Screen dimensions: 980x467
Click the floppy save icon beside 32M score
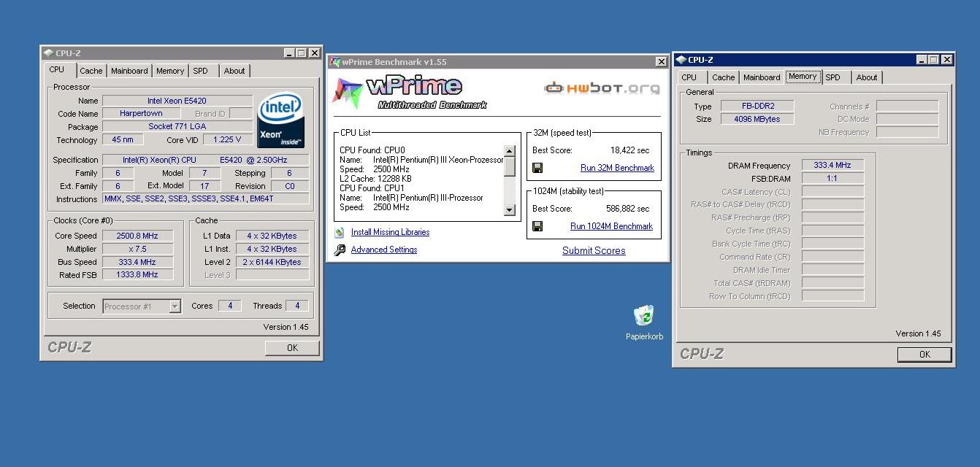tap(537, 168)
